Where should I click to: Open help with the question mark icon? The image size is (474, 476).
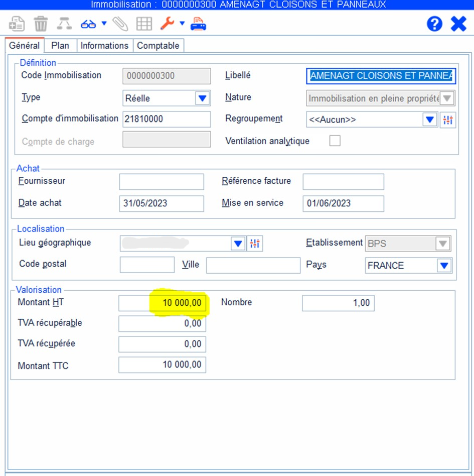[x=434, y=24]
